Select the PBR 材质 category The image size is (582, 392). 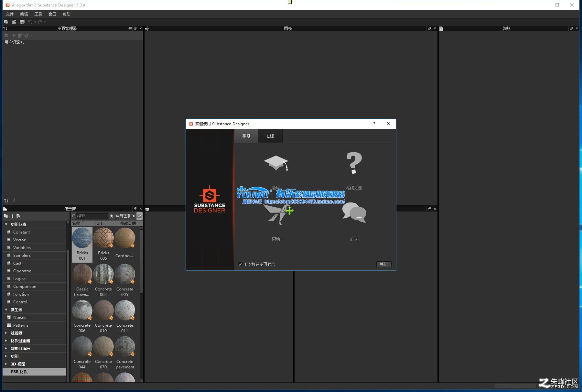[x=34, y=372]
